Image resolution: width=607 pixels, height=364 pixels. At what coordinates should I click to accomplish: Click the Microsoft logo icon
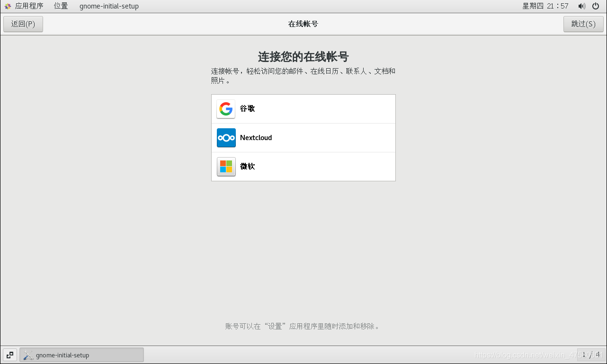(226, 167)
